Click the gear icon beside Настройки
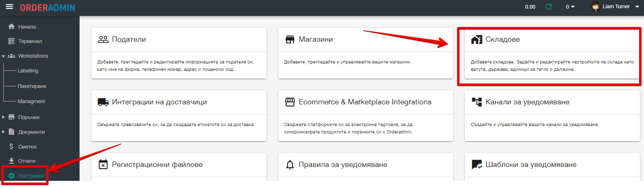Screen dimensions: 644x187 click(x=11, y=176)
